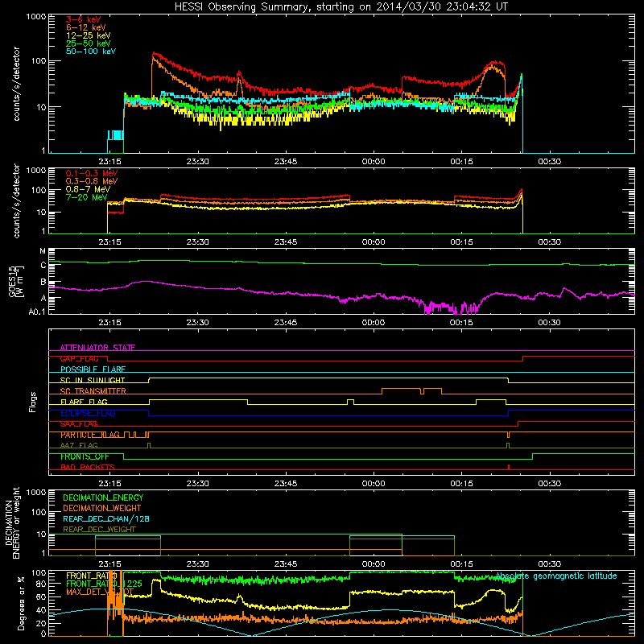
Task: Click the DECIMATION_WEIGHT legend label
Action: (102, 508)
